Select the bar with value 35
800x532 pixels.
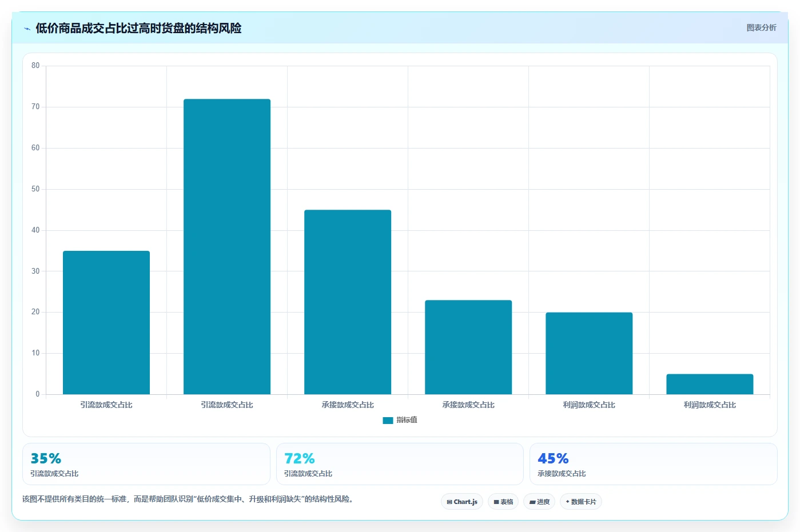click(x=106, y=323)
